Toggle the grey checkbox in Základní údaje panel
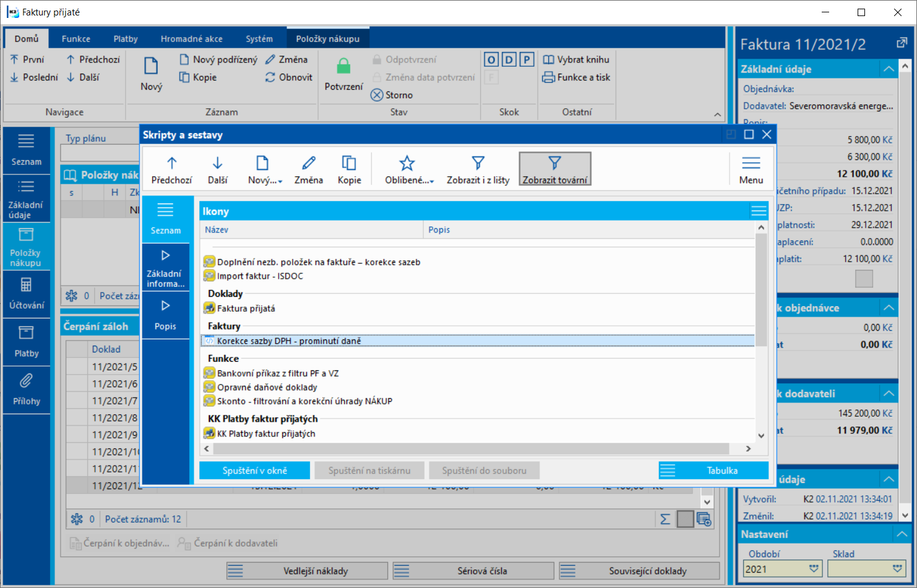 pos(864,279)
